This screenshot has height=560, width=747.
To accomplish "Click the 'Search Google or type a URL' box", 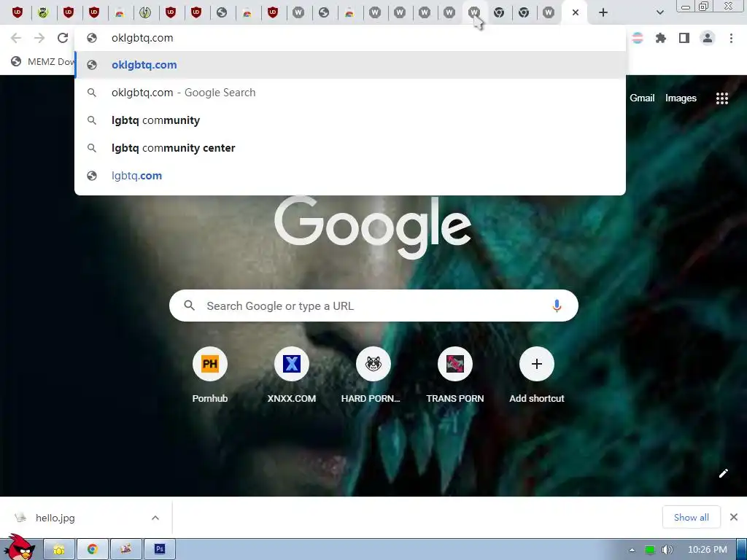I will pos(373,306).
